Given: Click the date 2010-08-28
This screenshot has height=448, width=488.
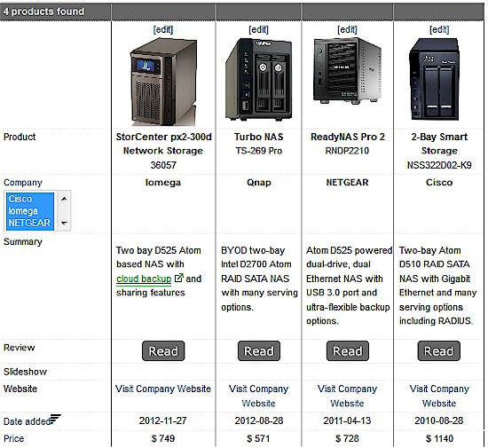Looking at the screenshot, I should [x=439, y=420].
